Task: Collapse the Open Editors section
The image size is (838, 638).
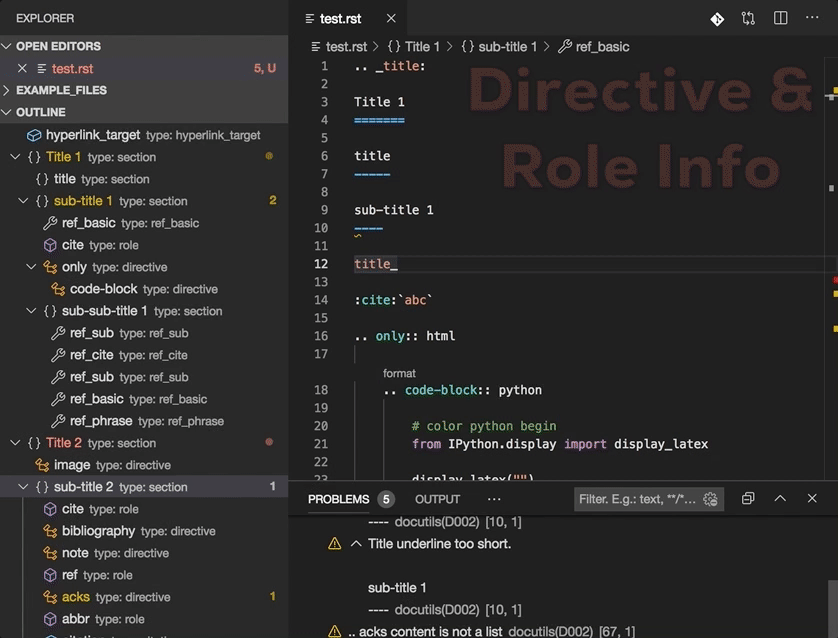Action: (x=6, y=46)
